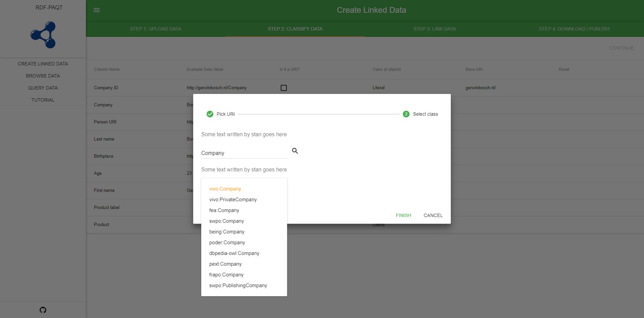
Task: Open Tutorial in sidebar
Action: tap(43, 100)
